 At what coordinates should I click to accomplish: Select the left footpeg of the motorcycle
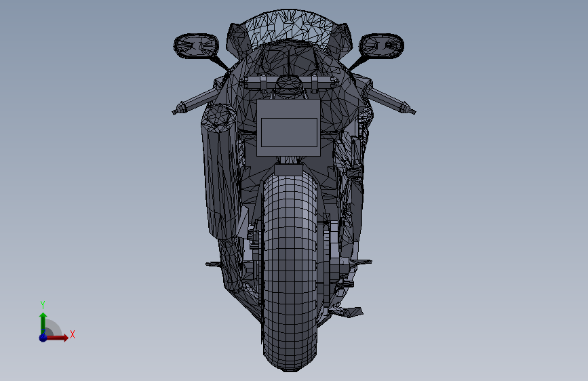[214, 264]
